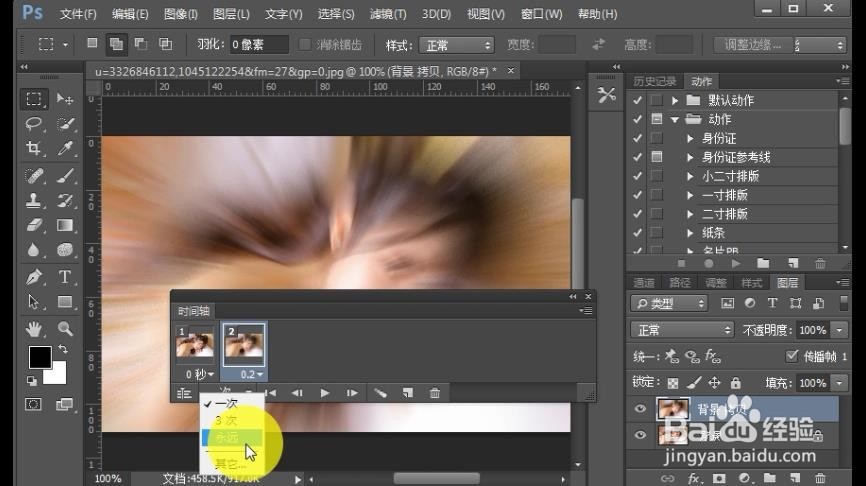Select the Sponge tool
This screenshot has height=486, width=866.
click(x=65, y=250)
